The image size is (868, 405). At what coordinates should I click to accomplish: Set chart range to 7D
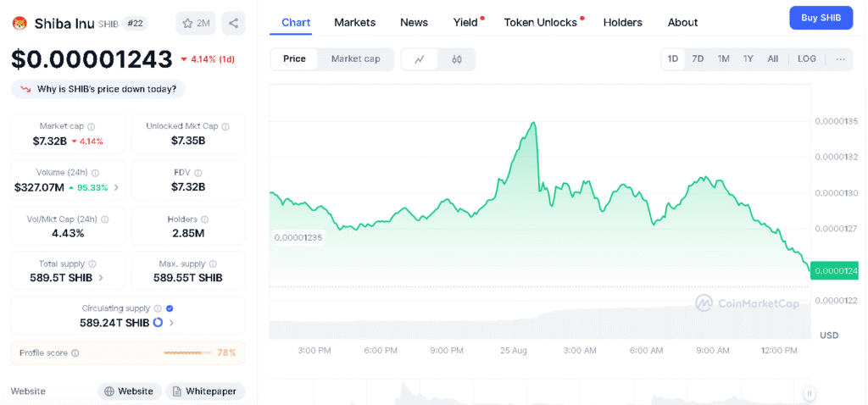click(x=698, y=59)
